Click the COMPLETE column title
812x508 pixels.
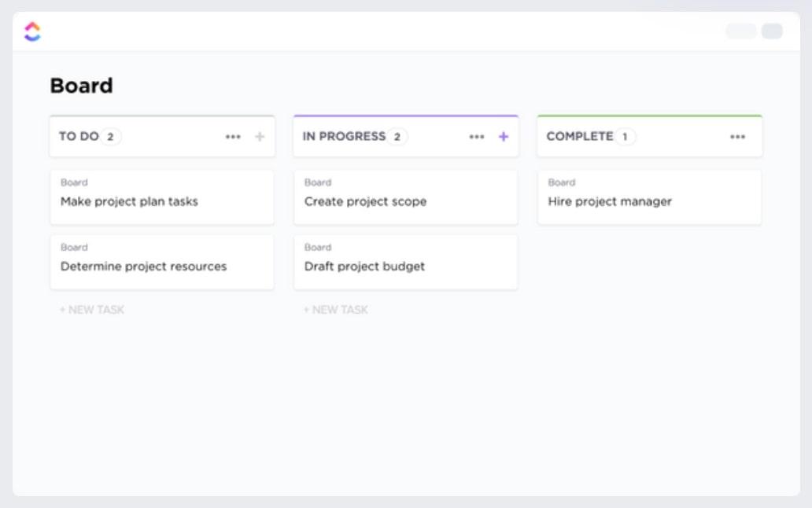pos(580,137)
